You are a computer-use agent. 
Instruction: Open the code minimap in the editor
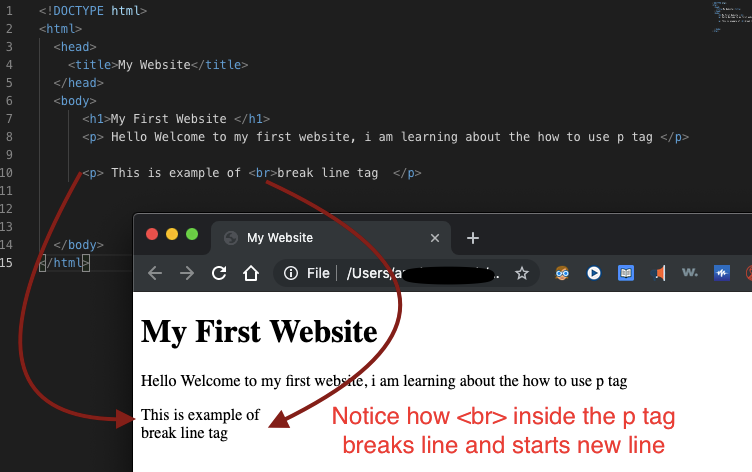[x=731, y=15]
